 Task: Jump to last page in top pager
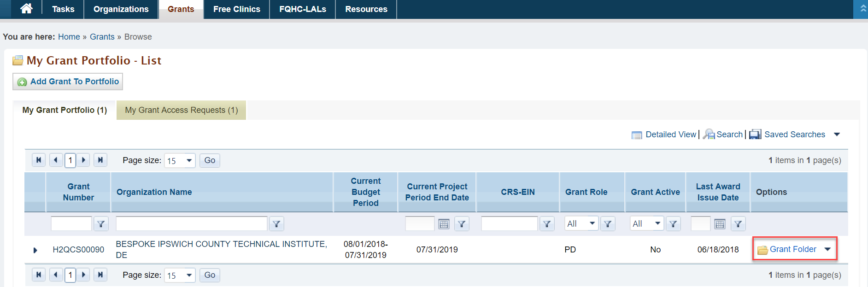click(x=100, y=160)
